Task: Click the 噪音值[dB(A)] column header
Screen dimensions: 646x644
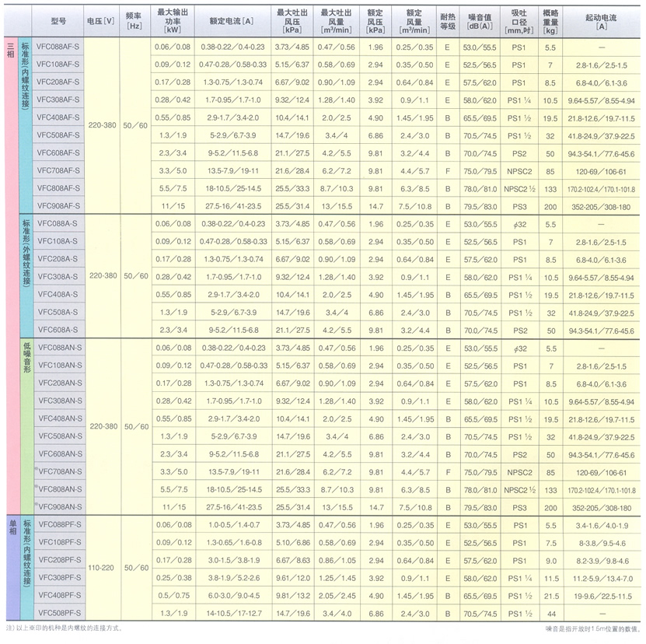Action: [480, 21]
